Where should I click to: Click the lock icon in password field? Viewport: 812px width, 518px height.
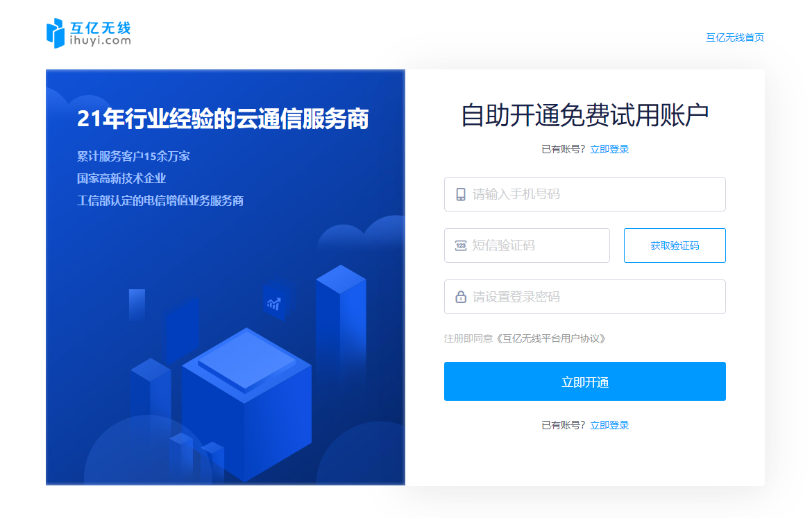460,297
